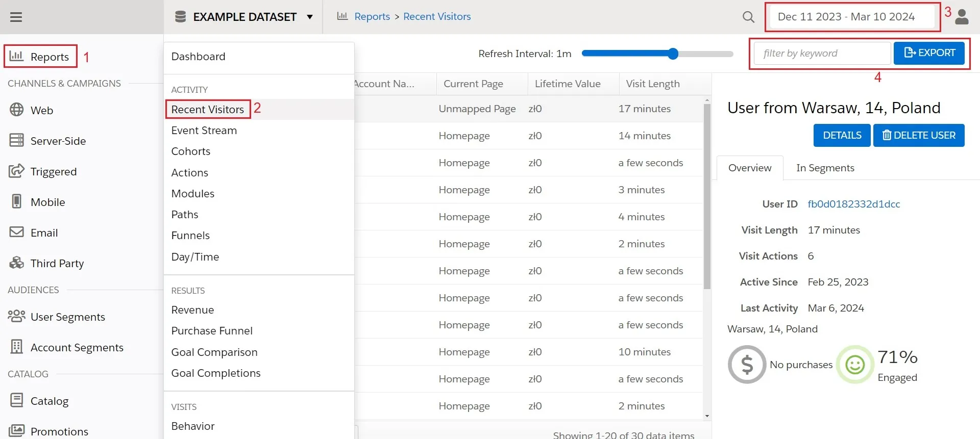Open Server-Side channel icon
Viewport: 980px width, 439px height.
pyautogui.click(x=17, y=140)
